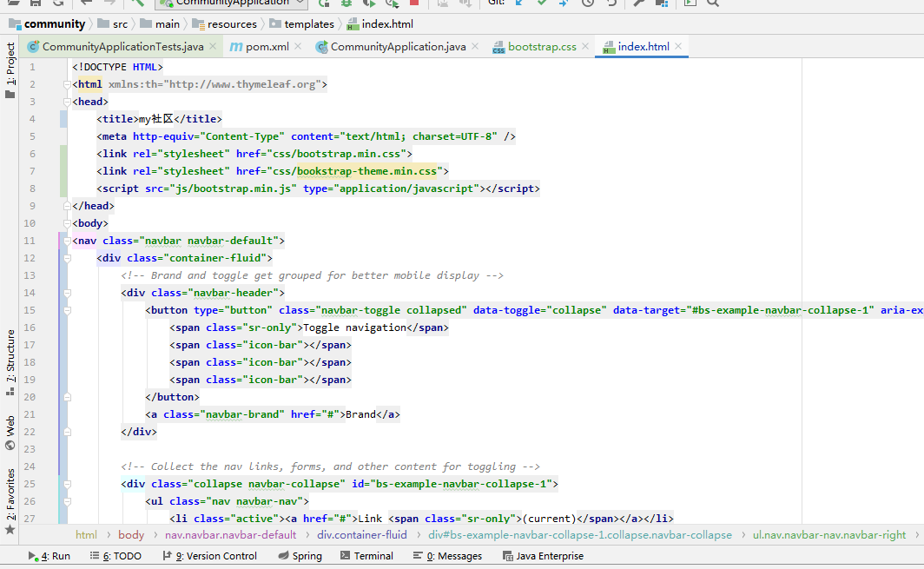The width and height of the screenshot is (924, 569).
Task: Click nav.navbar.navbar-default breadcrumb
Action: pyautogui.click(x=230, y=535)
